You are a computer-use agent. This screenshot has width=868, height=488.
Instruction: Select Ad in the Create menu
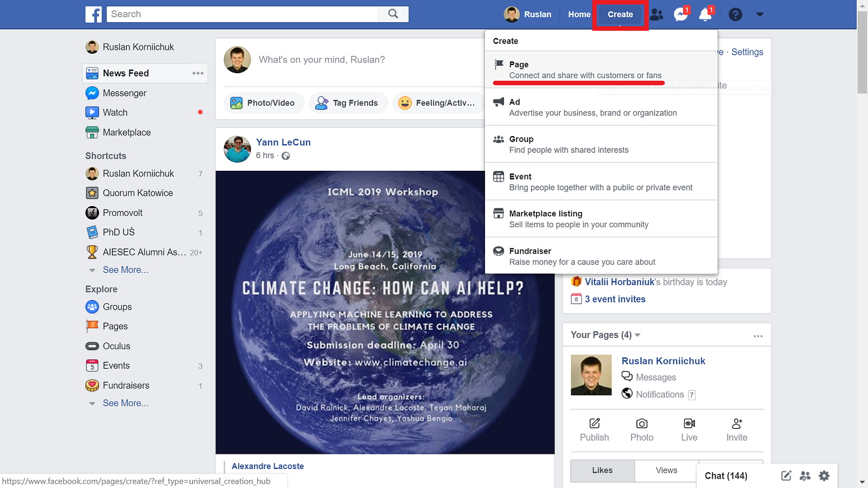coord(601,107)
